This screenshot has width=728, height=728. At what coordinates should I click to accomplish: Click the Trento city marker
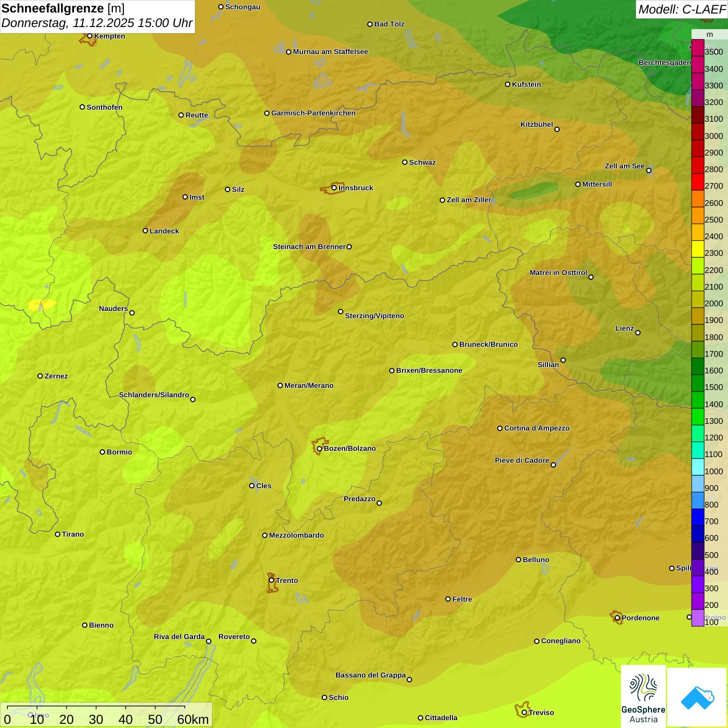(271, 580)
